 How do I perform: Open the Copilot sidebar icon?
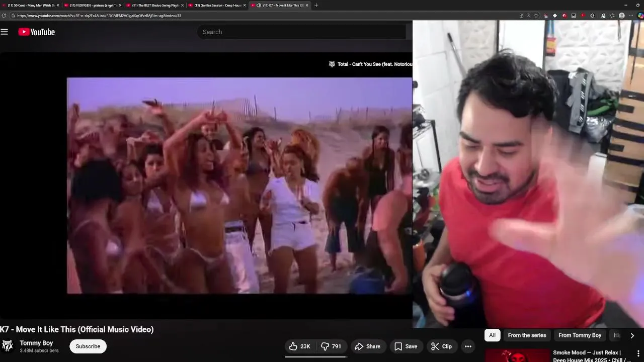(640, 16)
